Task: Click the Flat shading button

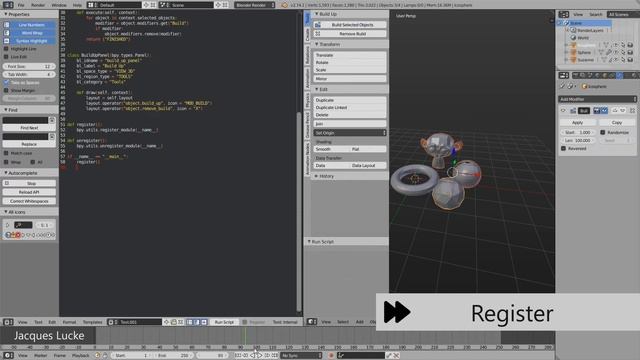Action: point(368,149)
